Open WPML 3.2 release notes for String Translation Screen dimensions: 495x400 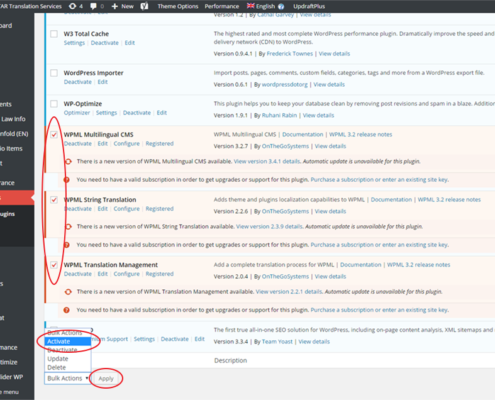(449, 200)
